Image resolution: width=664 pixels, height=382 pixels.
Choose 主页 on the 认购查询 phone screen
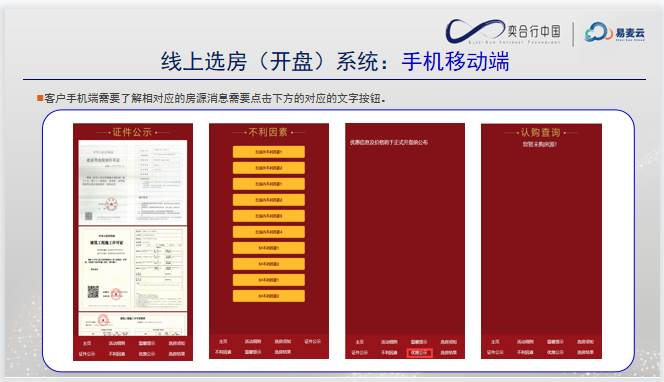[495, 341]
